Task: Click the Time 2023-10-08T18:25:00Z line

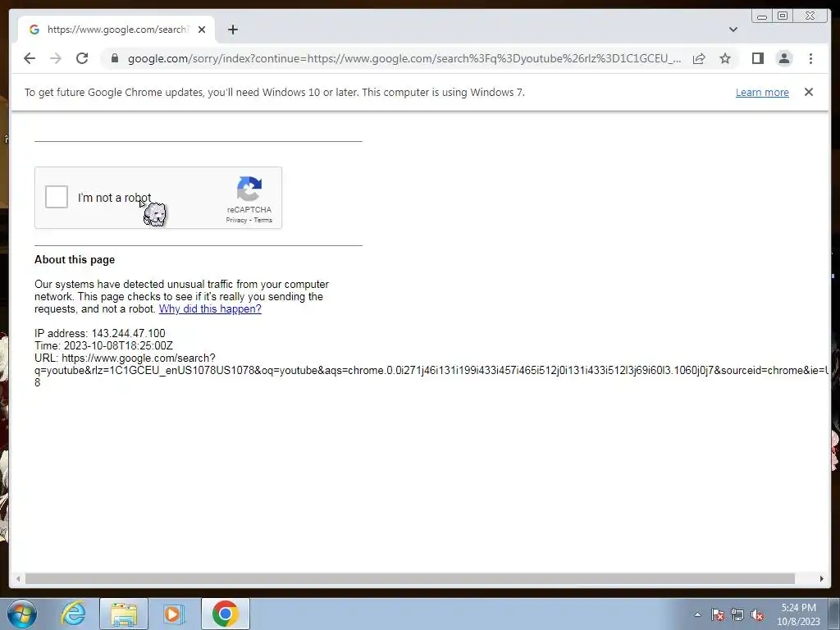Action: tap(103, 345)
